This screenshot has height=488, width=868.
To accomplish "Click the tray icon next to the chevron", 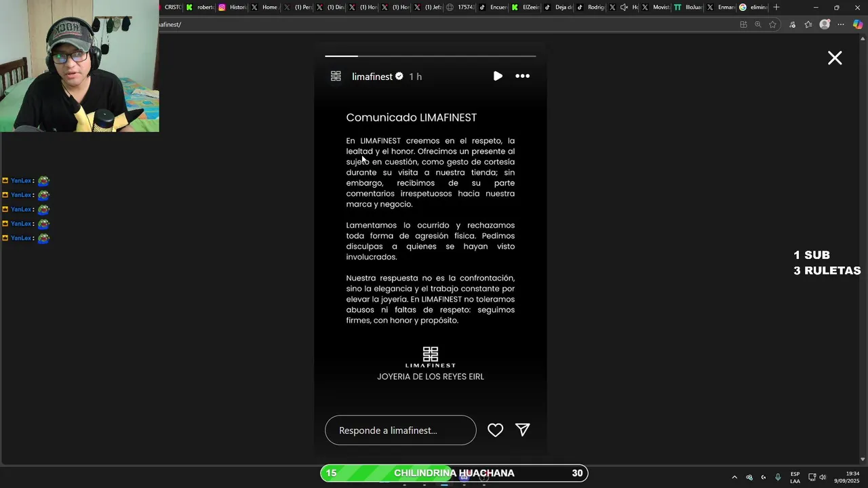I will pyautogui.click(x=749, y=477).
